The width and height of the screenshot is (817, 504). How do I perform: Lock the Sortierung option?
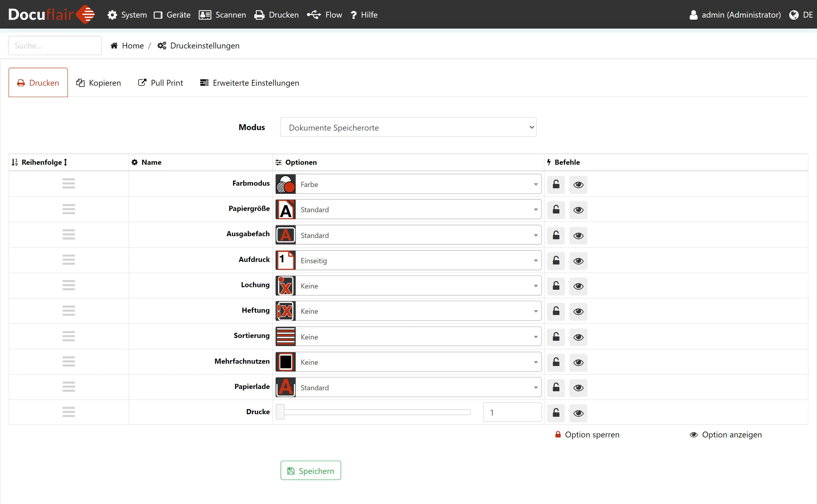click(556, 337)
